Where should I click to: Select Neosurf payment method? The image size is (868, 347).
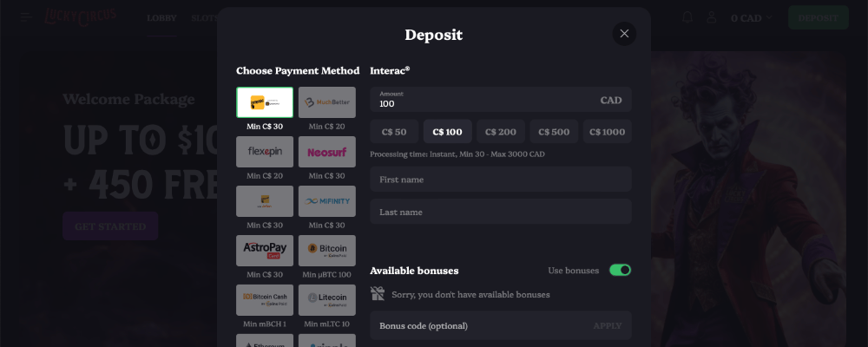pos(326,152)
